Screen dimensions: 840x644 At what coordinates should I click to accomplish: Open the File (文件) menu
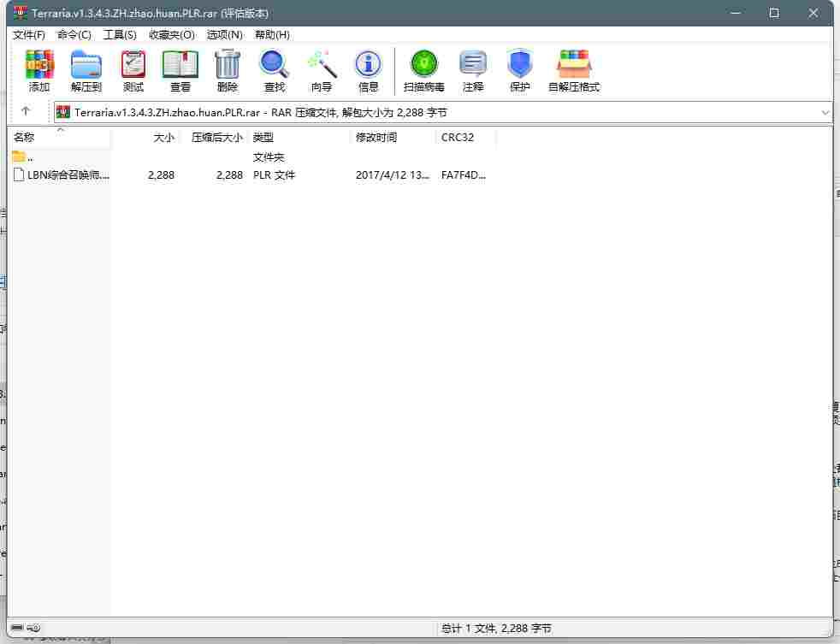tap(29, 35)
